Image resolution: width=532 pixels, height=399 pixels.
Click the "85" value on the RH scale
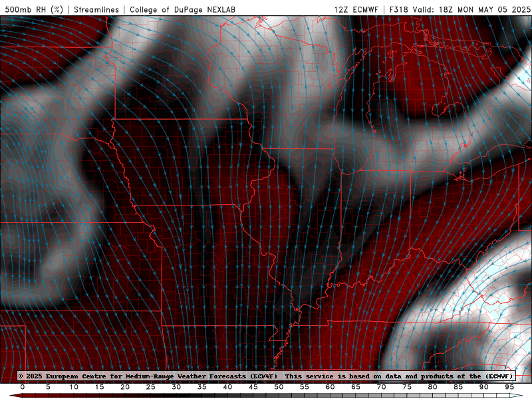(458, 387)
